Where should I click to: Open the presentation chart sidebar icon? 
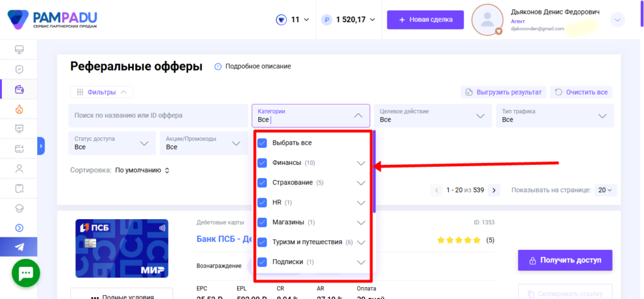(19, 129)
